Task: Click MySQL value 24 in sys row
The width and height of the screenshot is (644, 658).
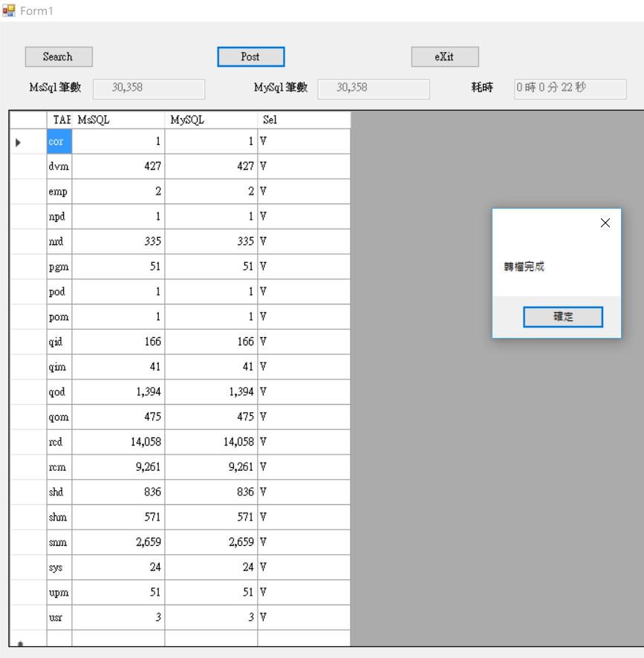Action: coord(211,567)
